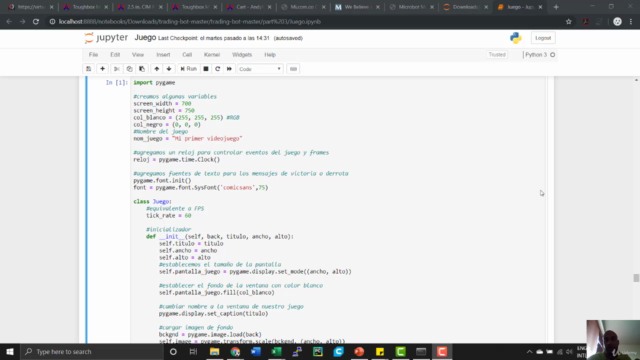Open the Chrome profile avatar icon
Viewport: 640px width, 360px height.
pos(617,22)
